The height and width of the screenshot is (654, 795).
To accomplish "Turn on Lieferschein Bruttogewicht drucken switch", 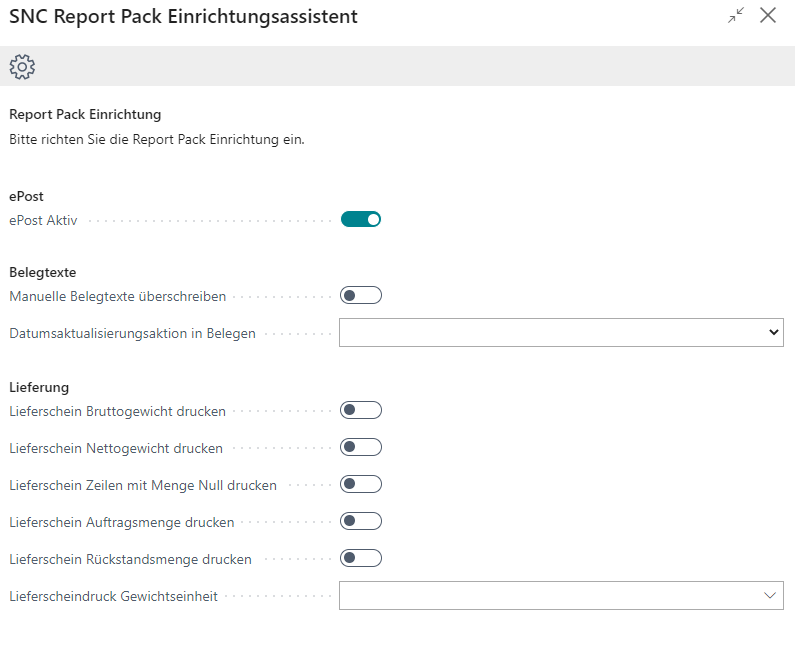I will pos(361,410).
